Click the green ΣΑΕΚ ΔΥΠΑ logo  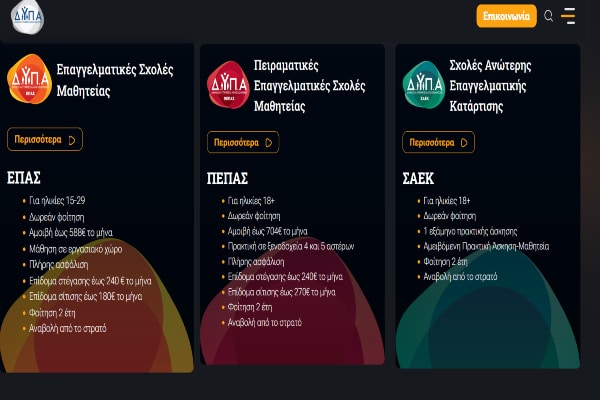tap(424, 85)
